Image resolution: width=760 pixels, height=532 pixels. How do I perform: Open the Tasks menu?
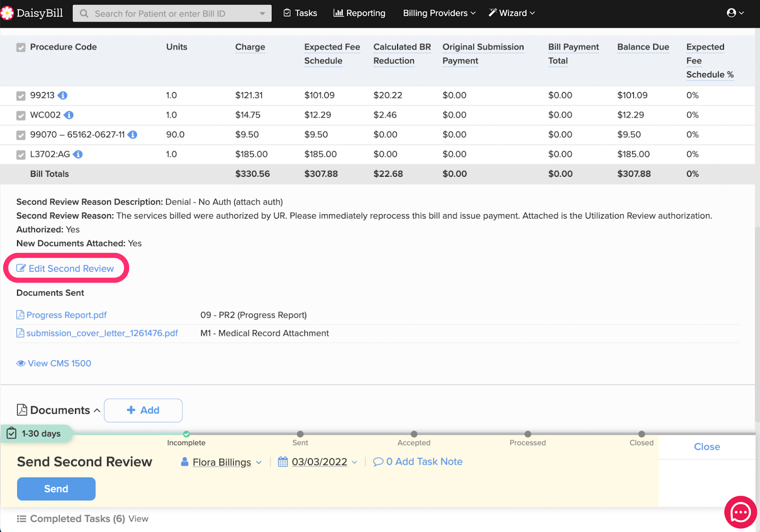tap(300, 13)
